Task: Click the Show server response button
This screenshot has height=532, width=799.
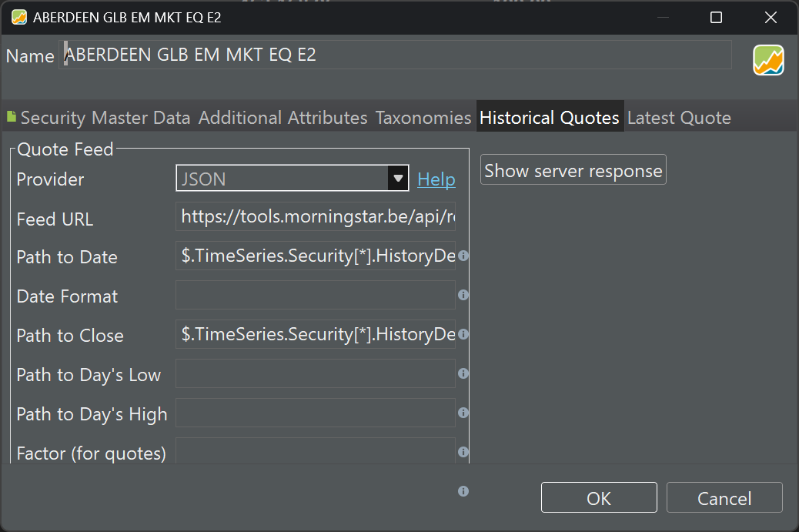Action: [573, 169]
